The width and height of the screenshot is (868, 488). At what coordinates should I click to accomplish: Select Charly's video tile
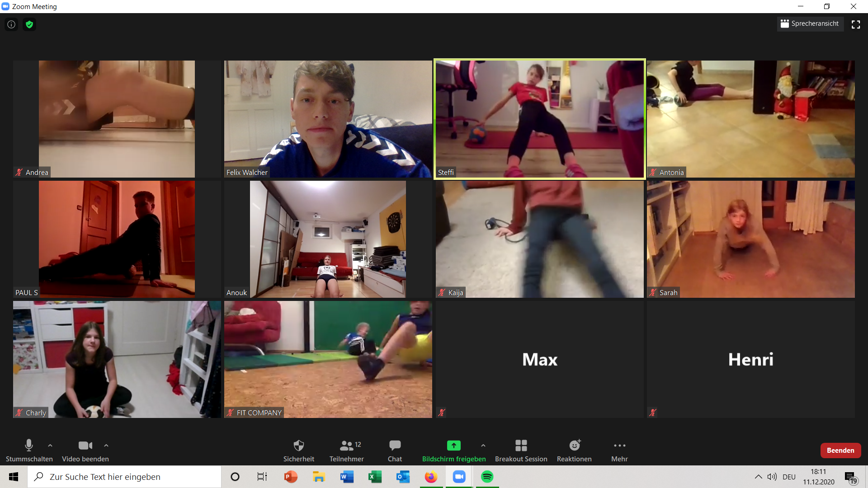(117, 359)
